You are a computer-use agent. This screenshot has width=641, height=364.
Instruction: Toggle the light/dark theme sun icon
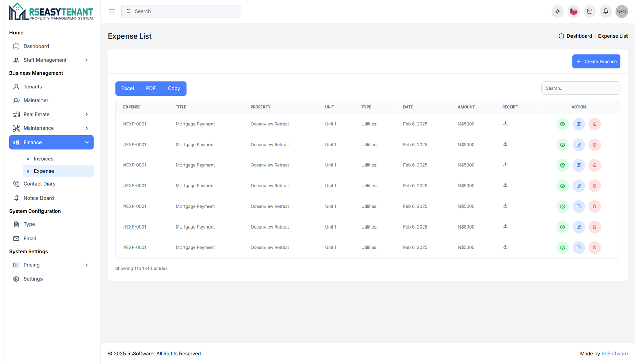557,11
